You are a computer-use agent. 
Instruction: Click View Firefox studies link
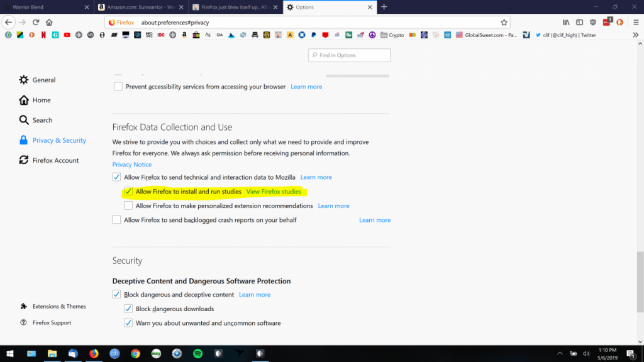[274, 192]
